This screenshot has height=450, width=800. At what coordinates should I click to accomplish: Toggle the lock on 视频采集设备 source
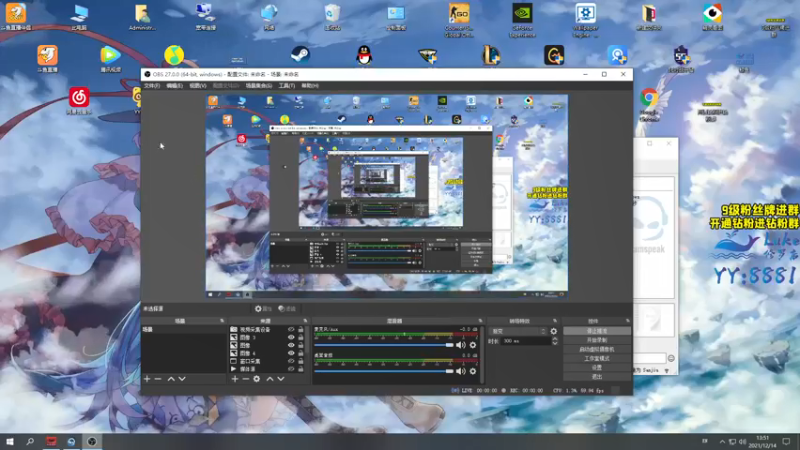pyautogui.click(x=301, y=330)
